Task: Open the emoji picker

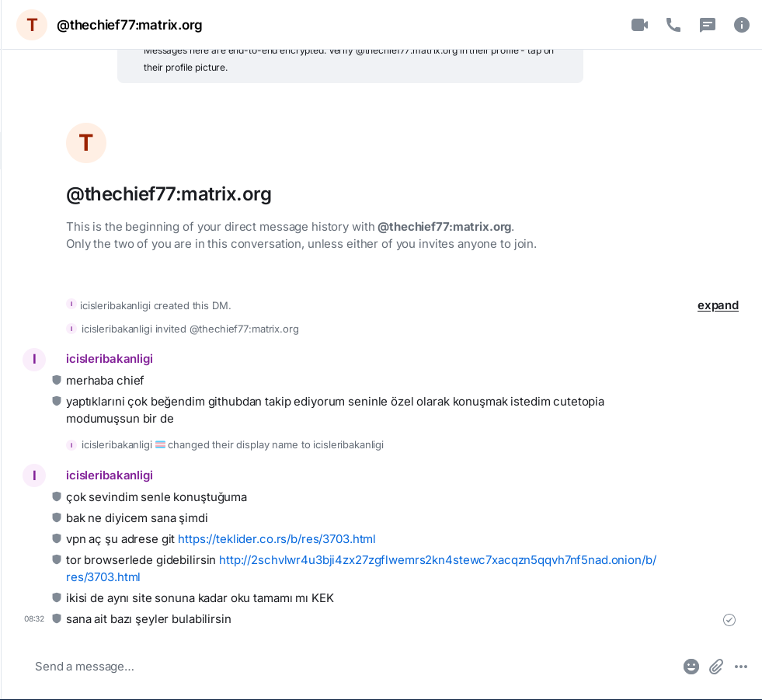Action: (691, 667)
